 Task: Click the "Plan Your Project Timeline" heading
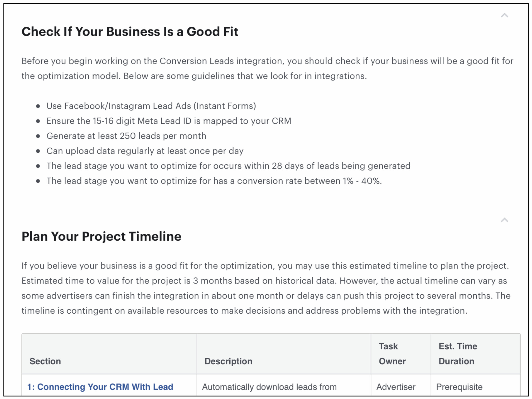pos(101,236)
